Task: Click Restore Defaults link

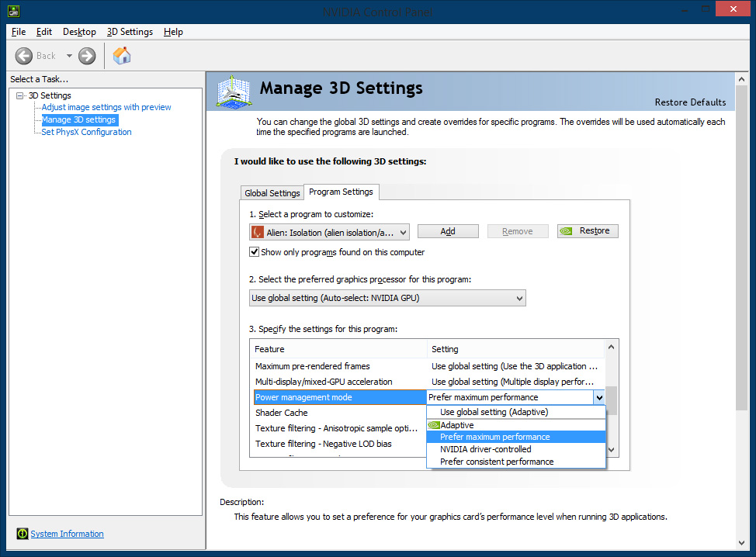Action: coord(690,102)
